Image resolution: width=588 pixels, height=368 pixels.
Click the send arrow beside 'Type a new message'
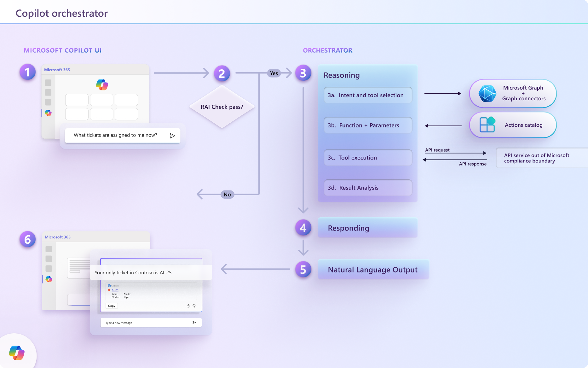click(x=194, y=323)
